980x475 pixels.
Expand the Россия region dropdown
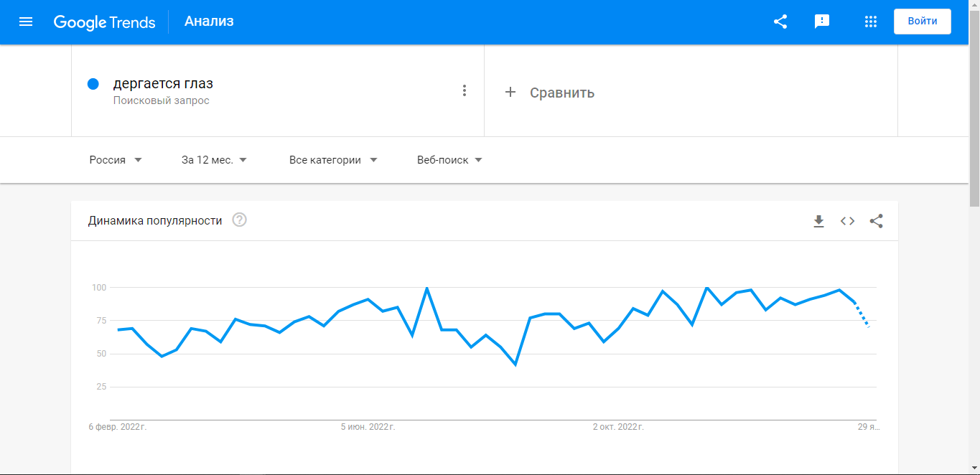point(116,160)
